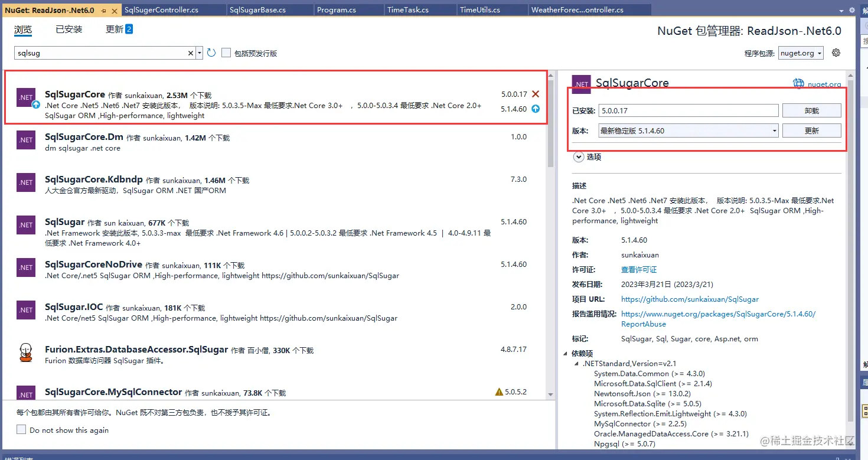Toggle the include prerelease checkbox

[226, 53]
